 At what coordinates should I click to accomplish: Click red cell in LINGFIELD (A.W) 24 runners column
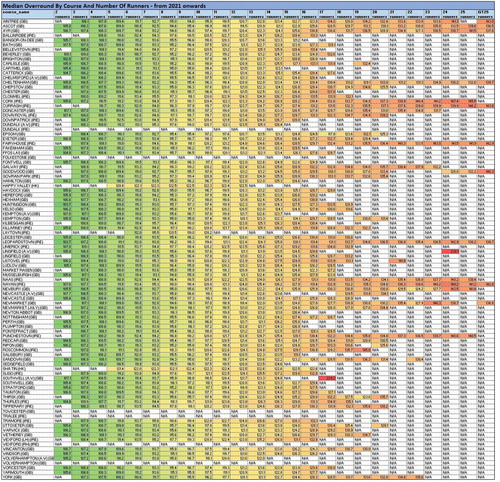[451, 251]
